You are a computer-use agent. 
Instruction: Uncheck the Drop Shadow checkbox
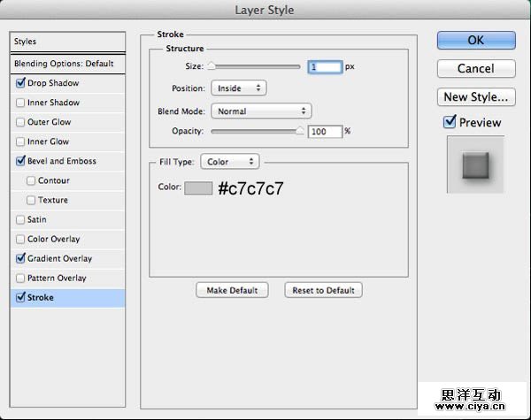pyautogui.click(x=20, y=83)
